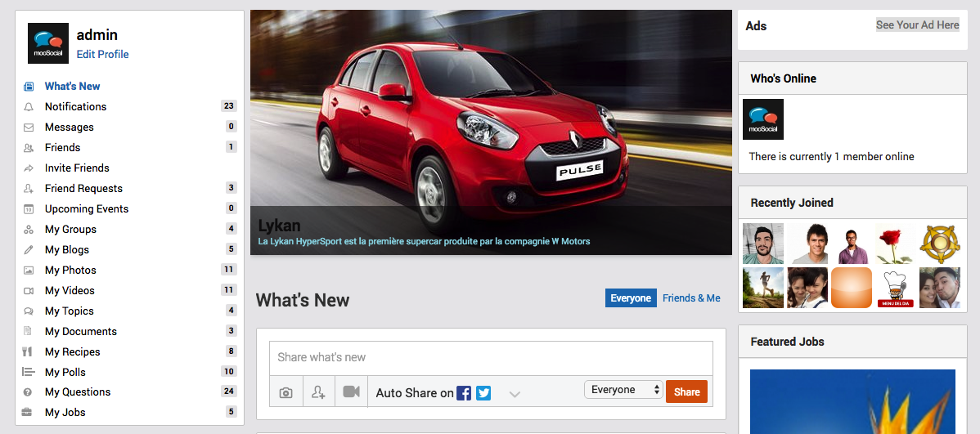Open the runner avatar in Recently Joined
The height and width of the screenshot is (434, 980).
click(763, 288)
